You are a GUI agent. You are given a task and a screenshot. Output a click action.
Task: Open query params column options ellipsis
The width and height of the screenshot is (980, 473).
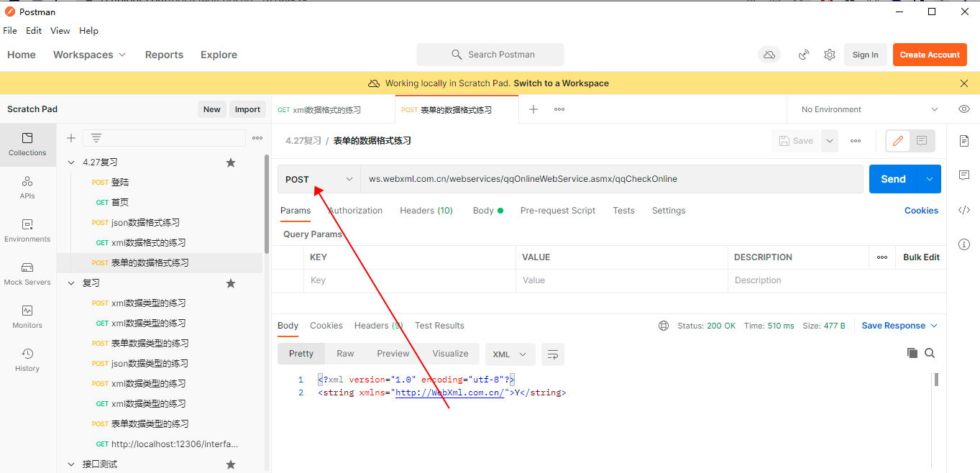(x=882, y=257)
